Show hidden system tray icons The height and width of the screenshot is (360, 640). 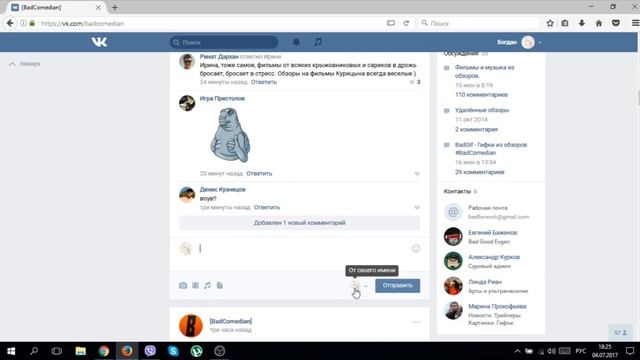pyautogui.click(x=517, y=351)
